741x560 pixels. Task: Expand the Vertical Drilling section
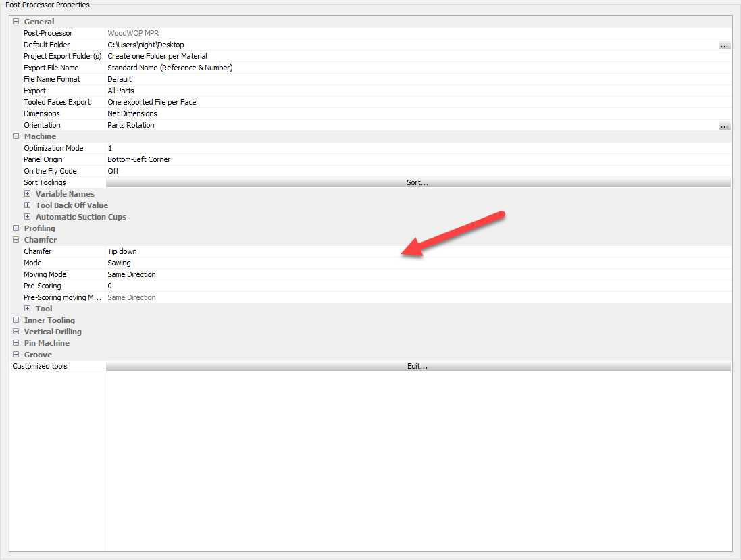(x=15, y=332)
